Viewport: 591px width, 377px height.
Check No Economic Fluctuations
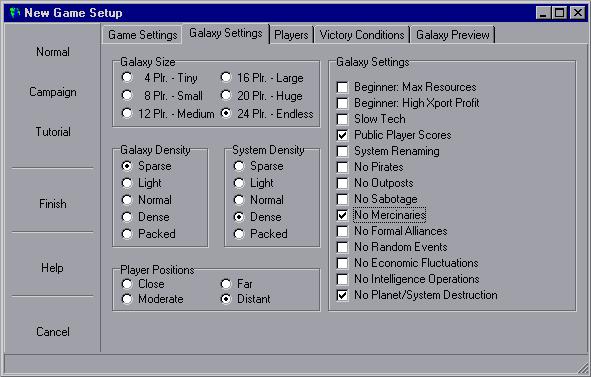pyautogui.click(x=407, y=263)
